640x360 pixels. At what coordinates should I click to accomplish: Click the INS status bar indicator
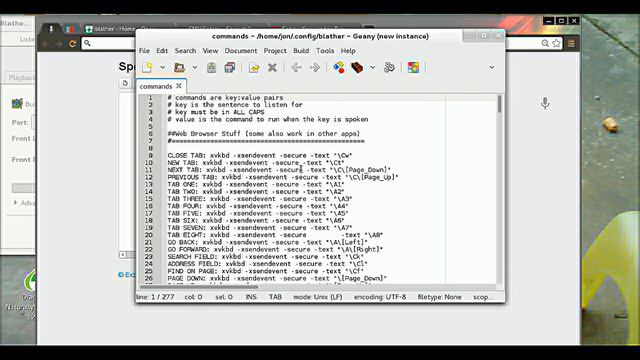(x=251, y=297)
